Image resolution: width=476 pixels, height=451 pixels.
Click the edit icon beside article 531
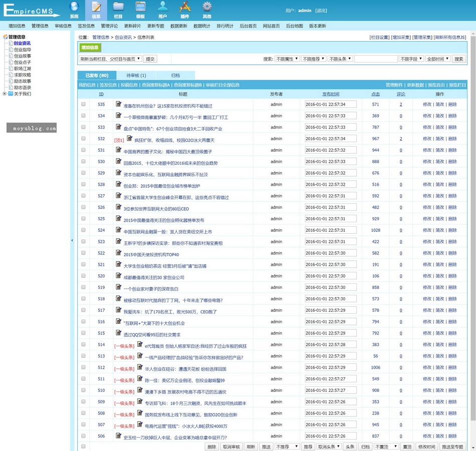tap(119, 150)
